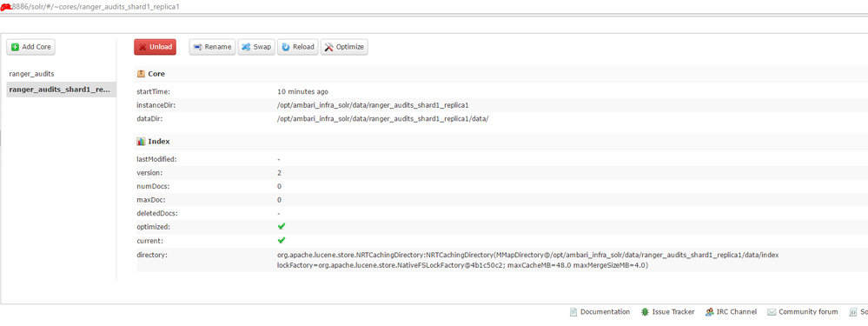Click the IRC Channel people icon
This screenshot has width=868, height=326.
709,312
